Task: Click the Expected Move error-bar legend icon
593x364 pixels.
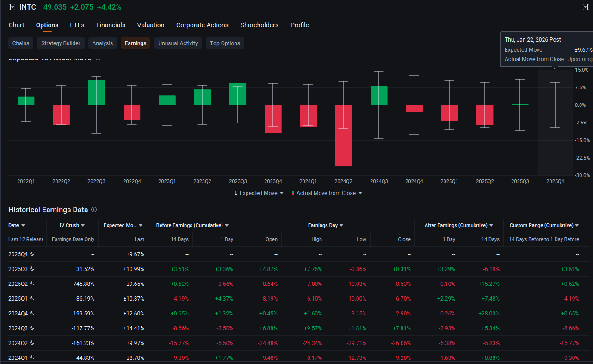Action: pos(236,193)
